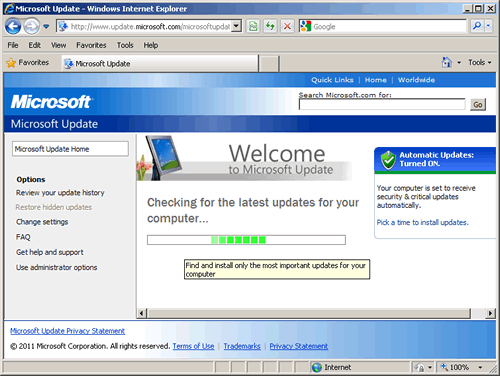
Task: Click the Trademarks link
Action: (242, 346)
